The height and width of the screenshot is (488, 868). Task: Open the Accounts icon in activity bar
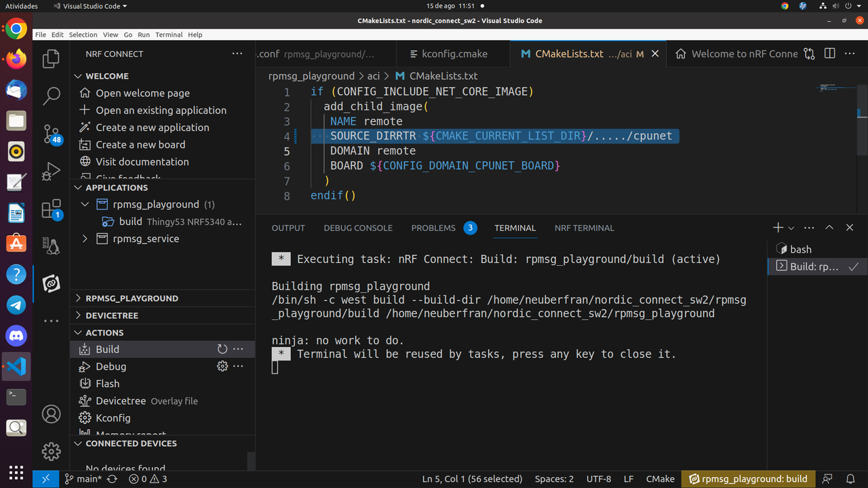point(52,413)
